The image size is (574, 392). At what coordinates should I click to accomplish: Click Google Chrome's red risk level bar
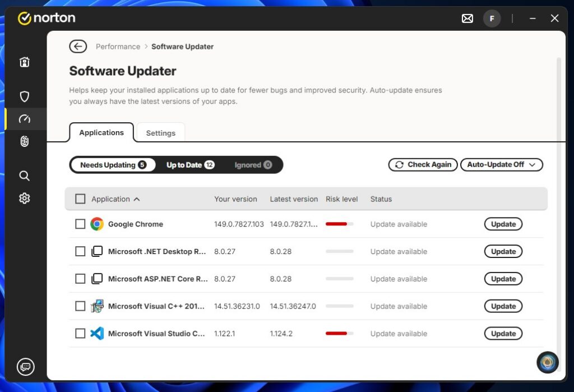339,224
